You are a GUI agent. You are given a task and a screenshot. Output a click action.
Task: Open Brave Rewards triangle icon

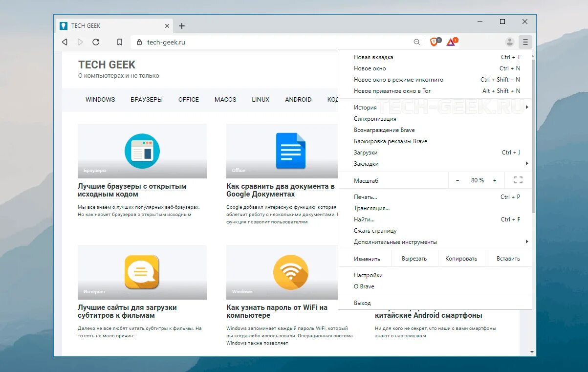(x=452, y=42)
